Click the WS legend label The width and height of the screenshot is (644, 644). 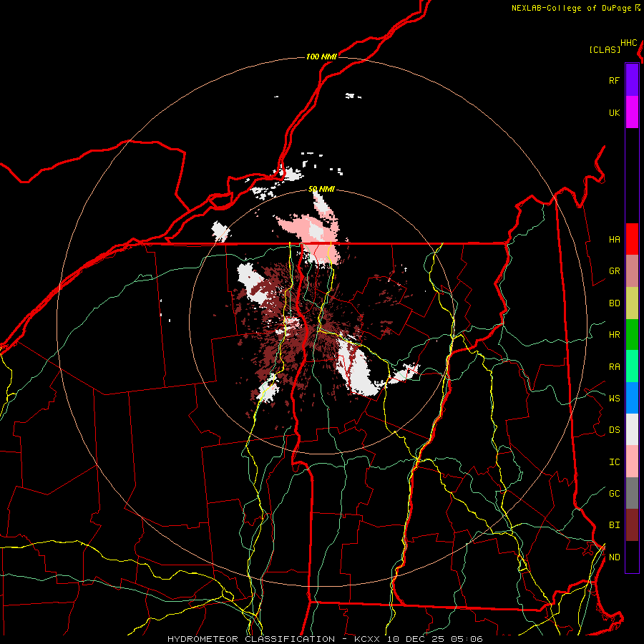point(614,399)
